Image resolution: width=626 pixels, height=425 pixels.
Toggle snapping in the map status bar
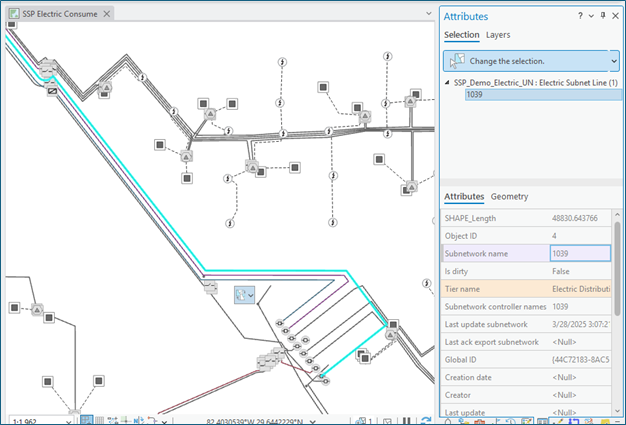click(88, 420)
